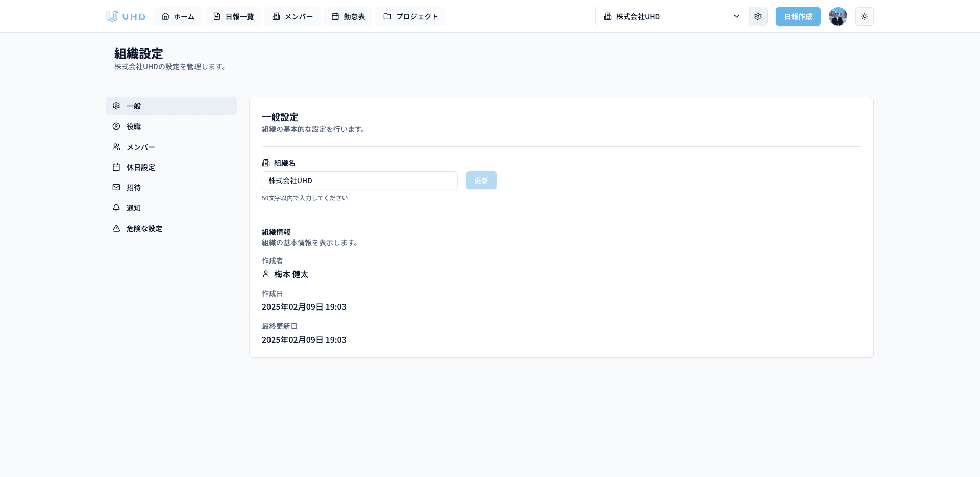Click the gear icon beside organization selector

(x=758, y=16)
